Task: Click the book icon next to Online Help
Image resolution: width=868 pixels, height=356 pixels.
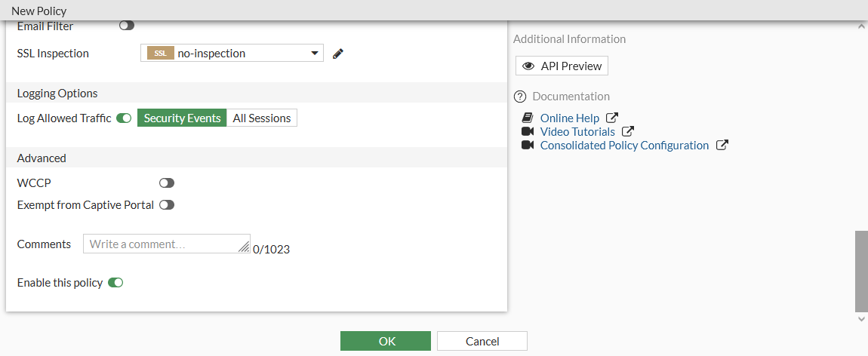Action: pos(528,118)
